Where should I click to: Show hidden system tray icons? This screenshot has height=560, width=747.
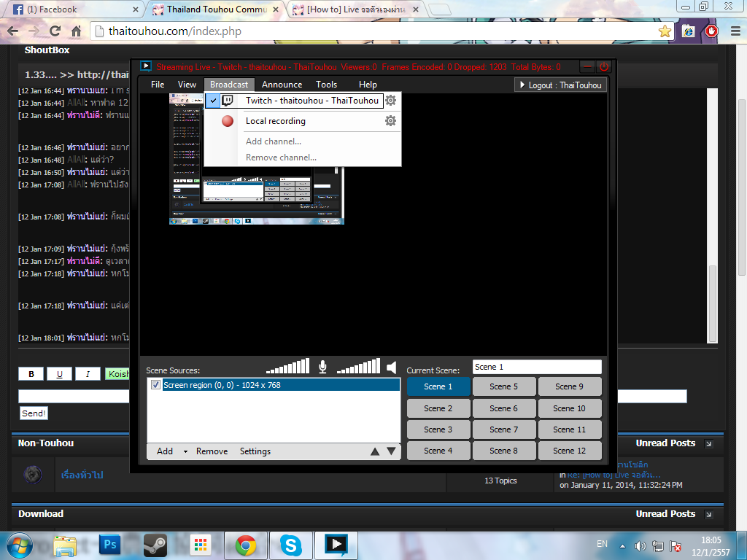[622, 546]
